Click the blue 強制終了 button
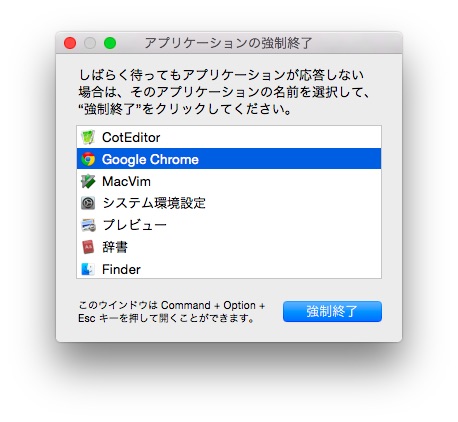458x422 pixels. coord(332,311)
